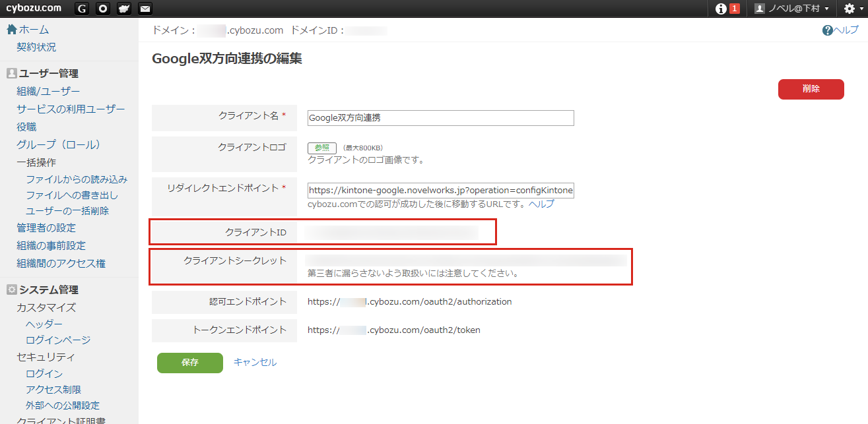Click the クライアントID label
The image size is (868, 424).
(255, 233)
